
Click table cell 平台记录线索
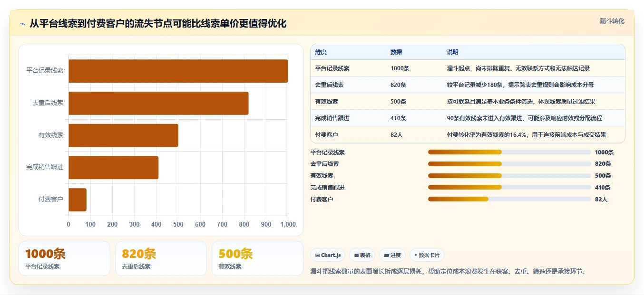point(332,68)
